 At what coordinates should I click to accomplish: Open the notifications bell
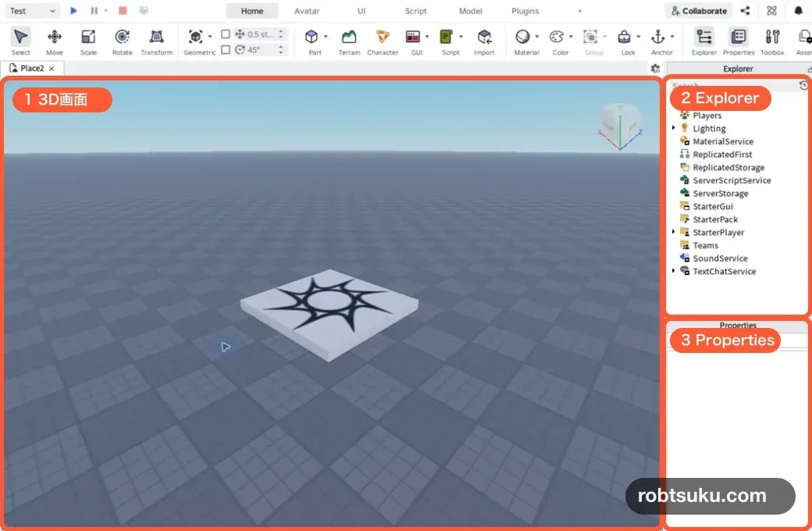click(x=798, y=10)
